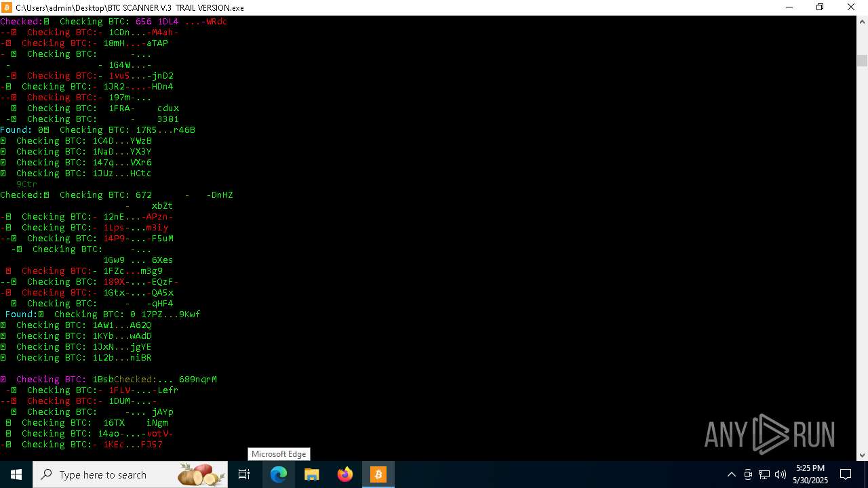
Task: Select the BTC Scanner taskbar button
Action: coord(378,474)
